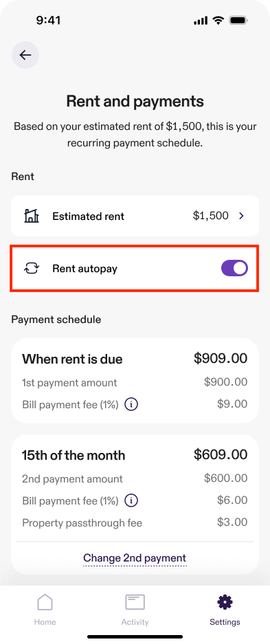This screenshot has width=270, height=644.
Task: Tap the Activity card icon
Action: [135, 603]
